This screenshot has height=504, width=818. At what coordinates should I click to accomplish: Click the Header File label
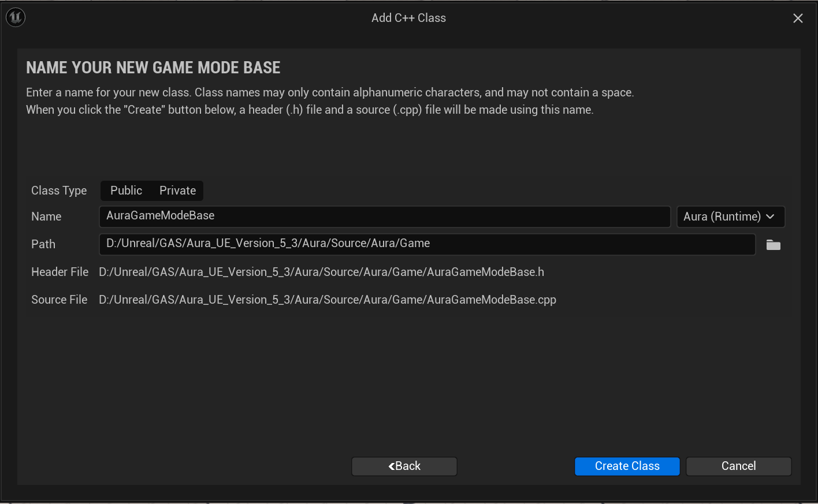60,272
